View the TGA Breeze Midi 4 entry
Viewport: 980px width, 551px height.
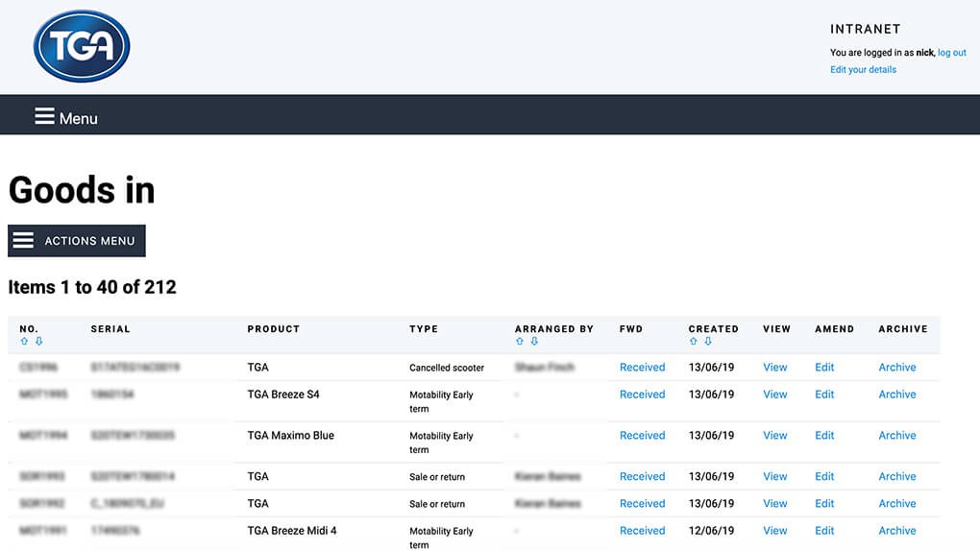click(x=775, y=531)
